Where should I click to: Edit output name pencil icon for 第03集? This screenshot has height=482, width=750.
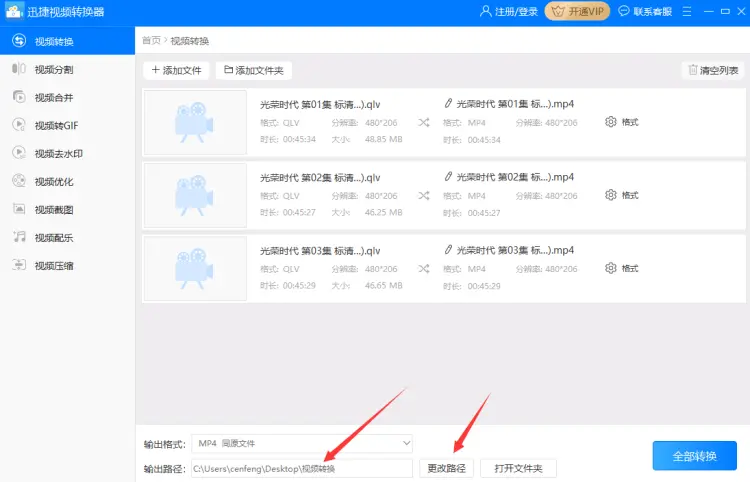click(x=448, y=250)
